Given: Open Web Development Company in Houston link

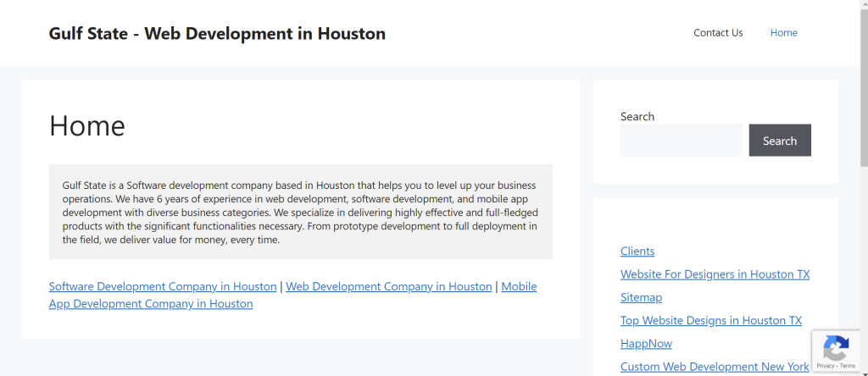Looking at the screenshot, I should coord(388,286).
